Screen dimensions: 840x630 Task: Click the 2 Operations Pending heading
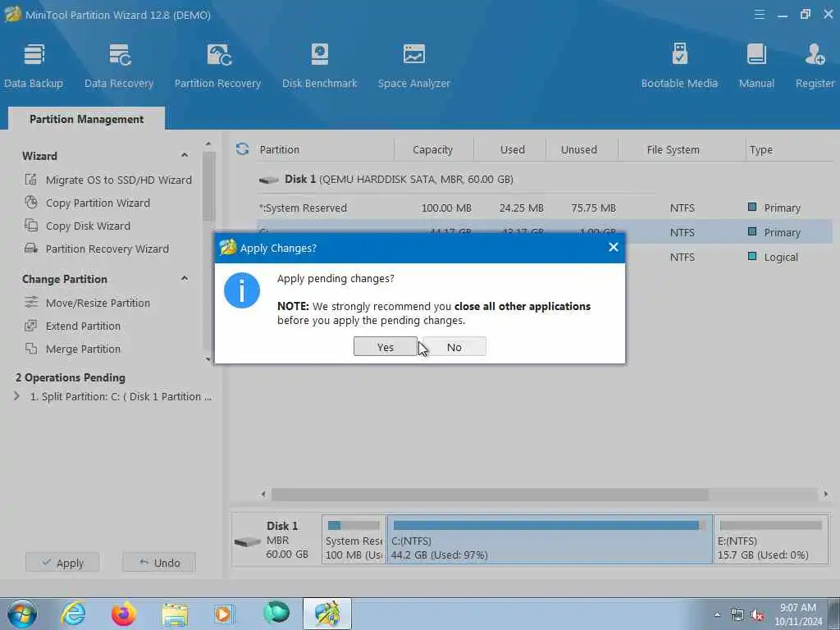[71, 377]
